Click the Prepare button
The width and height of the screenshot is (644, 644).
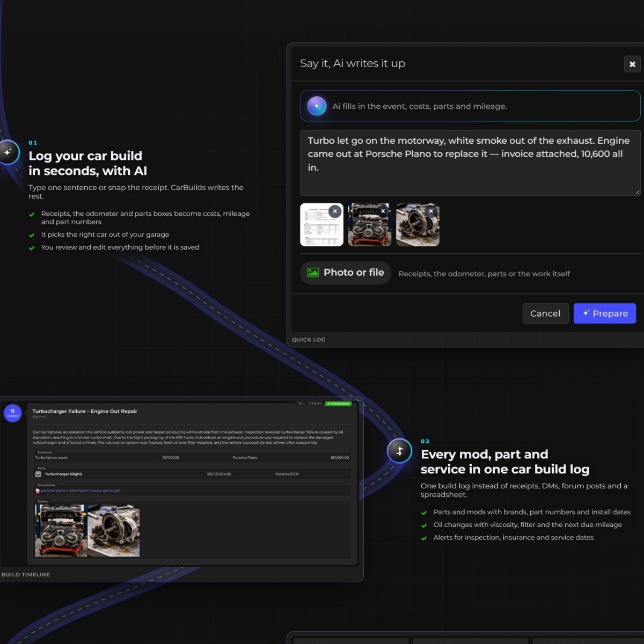[605, 313]
